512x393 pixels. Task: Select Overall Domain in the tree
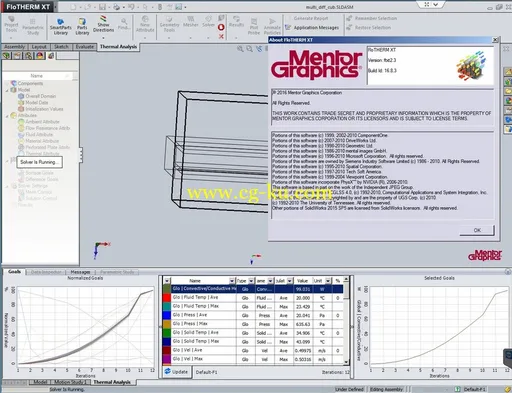37,96
